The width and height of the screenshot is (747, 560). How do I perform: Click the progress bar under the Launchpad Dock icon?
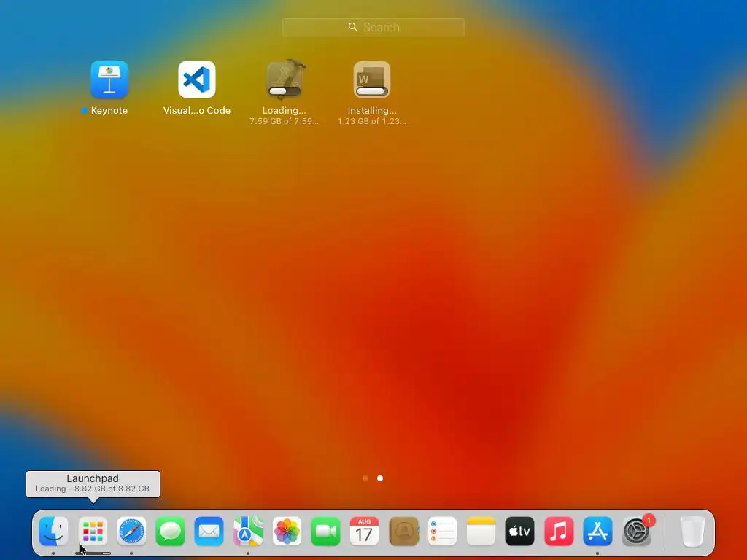coord(93,553)
